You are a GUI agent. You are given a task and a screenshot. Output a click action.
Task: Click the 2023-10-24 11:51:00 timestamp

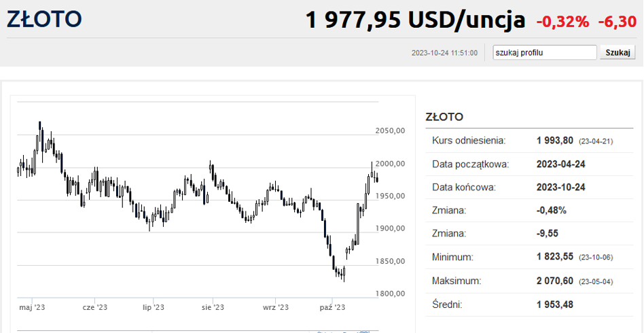click(x=444, y=53)
